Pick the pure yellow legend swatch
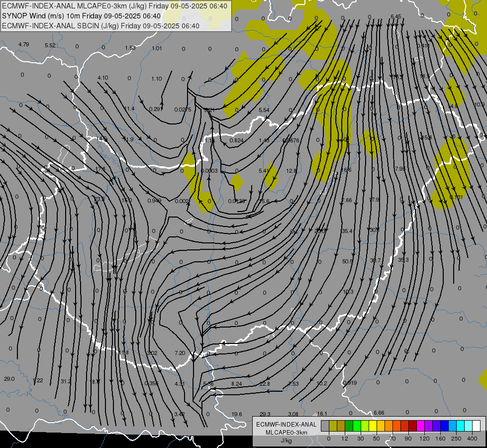 click(373, 426)
